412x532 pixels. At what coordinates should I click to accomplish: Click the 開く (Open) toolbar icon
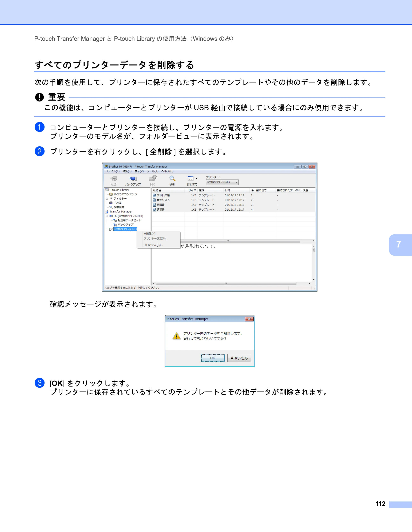153,179
